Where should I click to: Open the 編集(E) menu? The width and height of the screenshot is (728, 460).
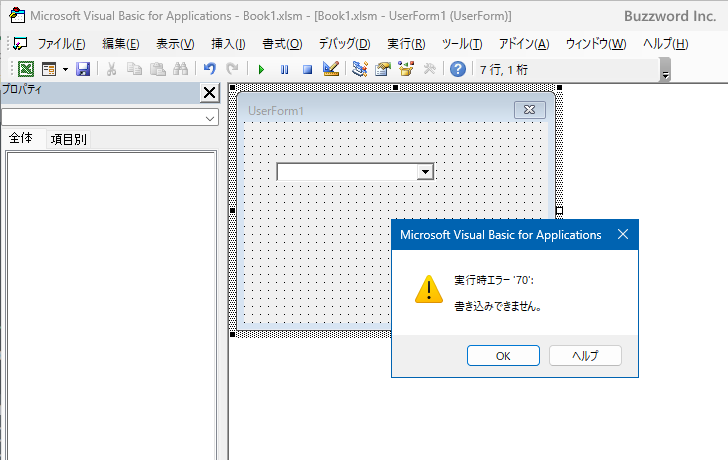pos(121,44)
